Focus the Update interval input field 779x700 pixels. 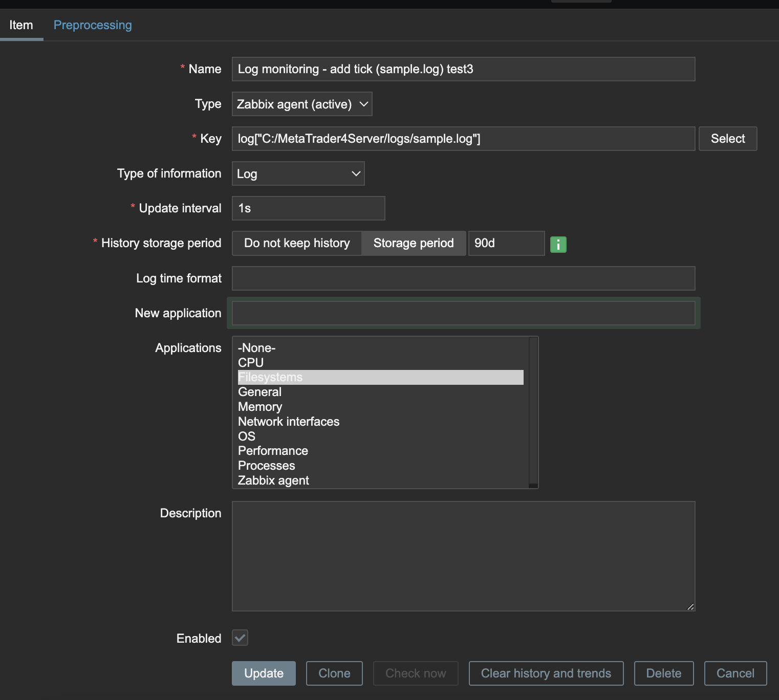coord(308,208)
